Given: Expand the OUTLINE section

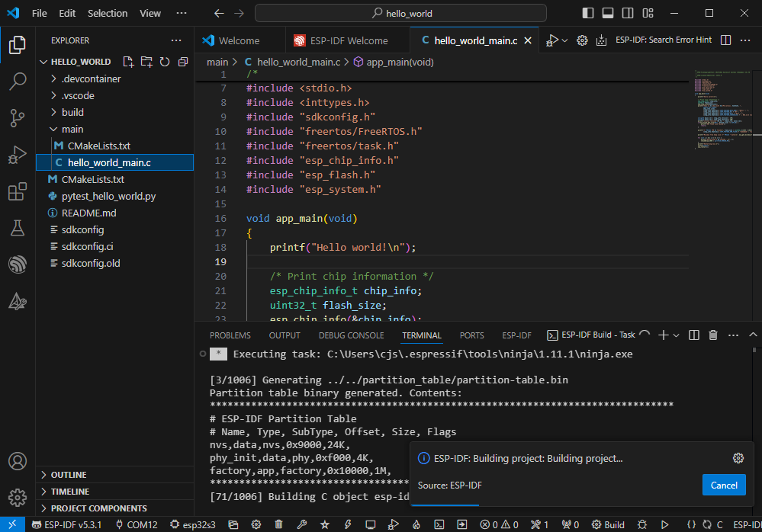Looking at the screenshot, I should pyautogui.click(x=69, y=475).
